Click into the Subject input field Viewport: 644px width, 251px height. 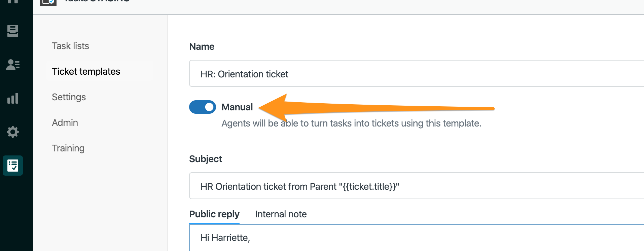click(x=417, y=186)
